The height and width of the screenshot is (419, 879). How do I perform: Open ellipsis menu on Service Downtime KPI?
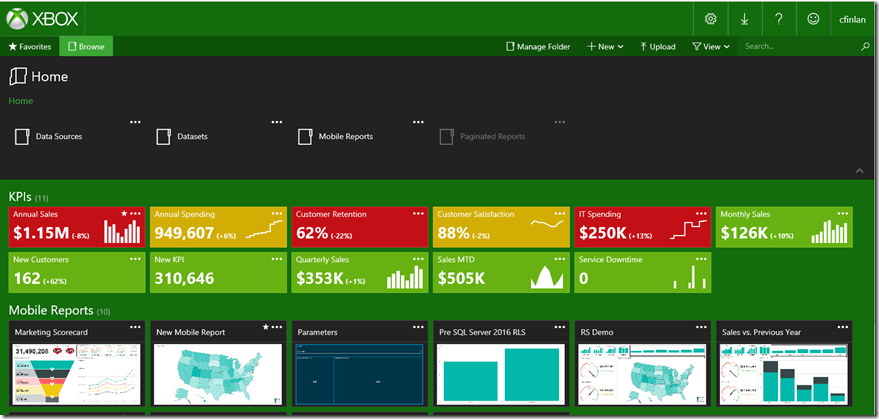tap(701, 259)
